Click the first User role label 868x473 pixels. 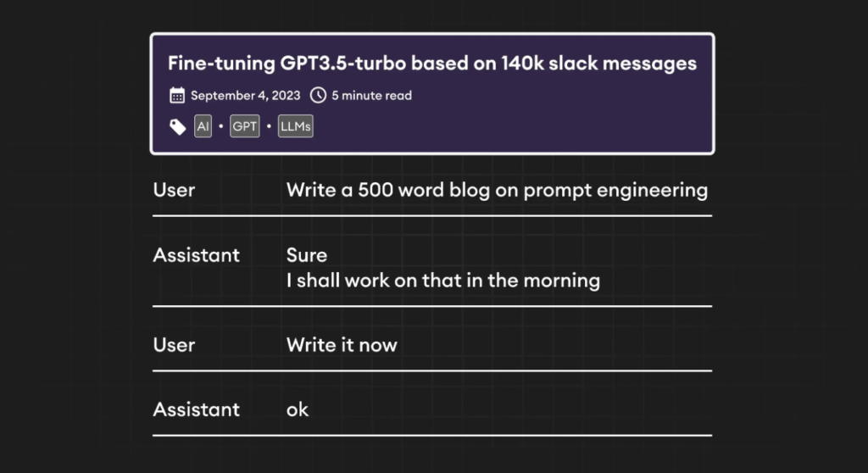coord(174,190)
